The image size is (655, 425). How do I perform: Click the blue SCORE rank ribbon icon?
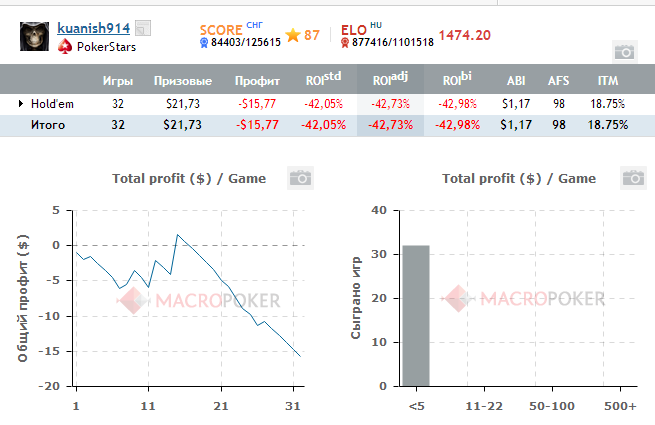click(204, 42)
